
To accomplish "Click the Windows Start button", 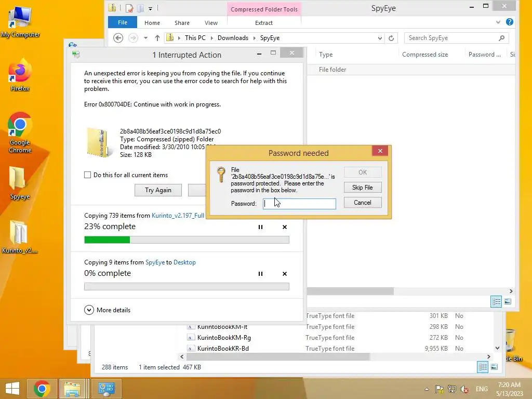I will [x=12, y=389].
